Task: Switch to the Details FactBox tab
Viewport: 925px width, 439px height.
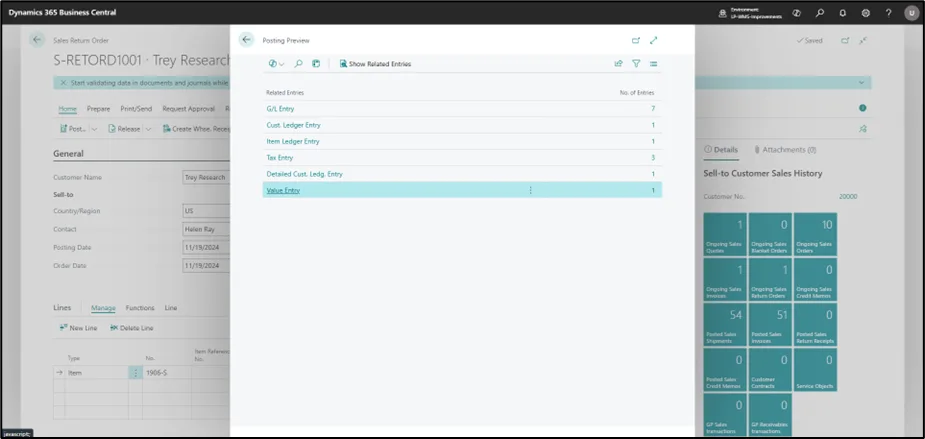Action: point(721,150)
